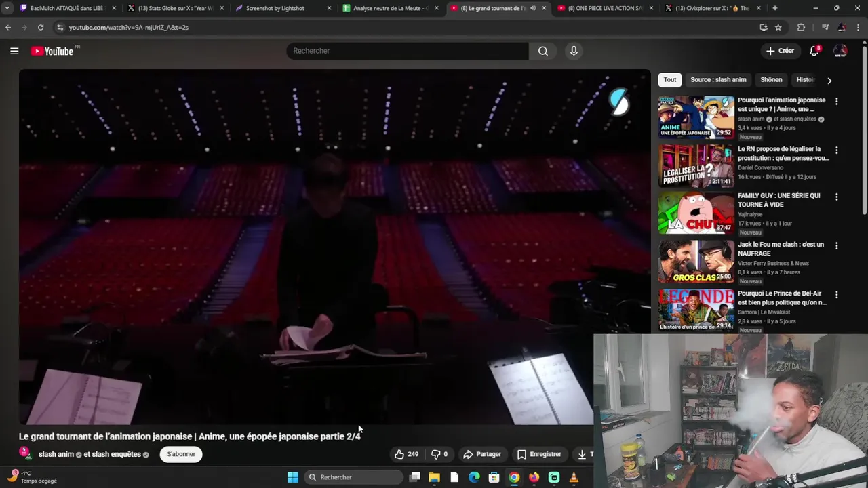Reload the page in Chrome

point(41,27)
